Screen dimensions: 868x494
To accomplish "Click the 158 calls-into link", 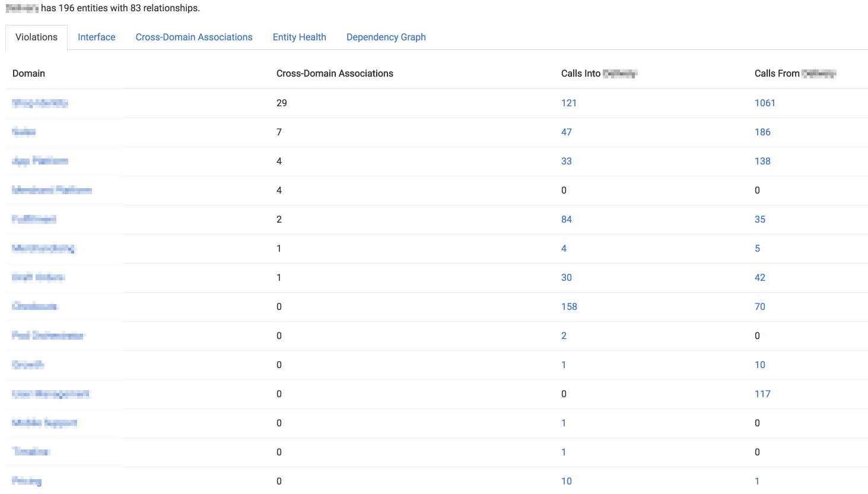I will pyautogui.click(x=569, y=306).
